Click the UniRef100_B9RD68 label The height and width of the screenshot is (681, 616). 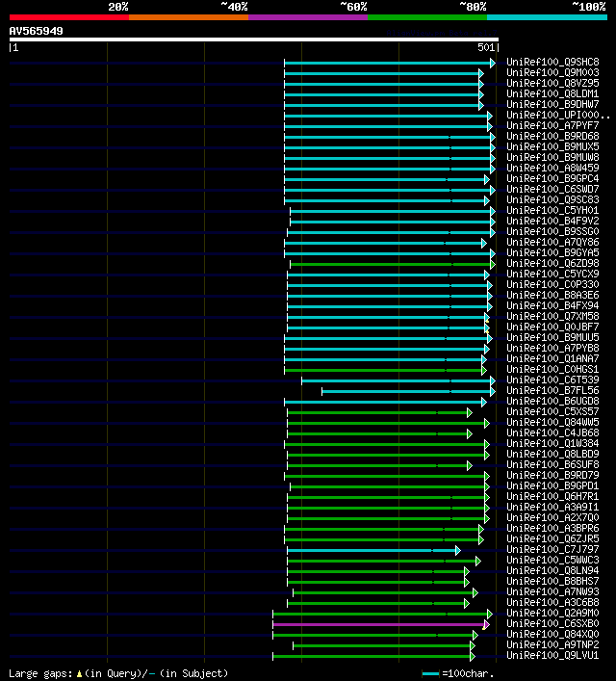(552, 137)
